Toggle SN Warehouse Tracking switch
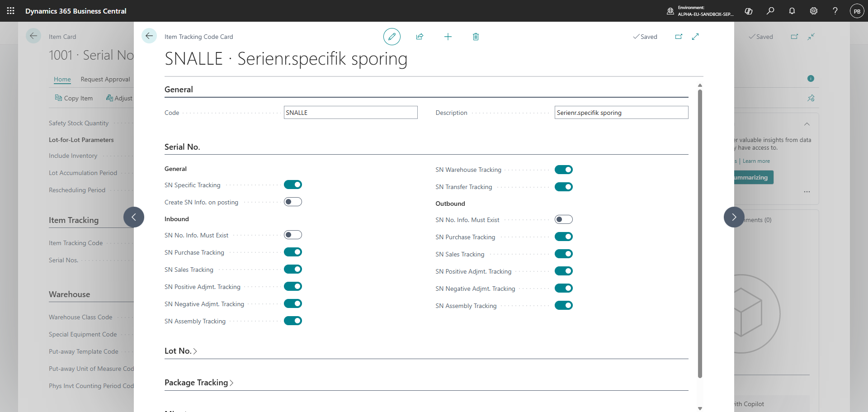 (x=564, y=170)
